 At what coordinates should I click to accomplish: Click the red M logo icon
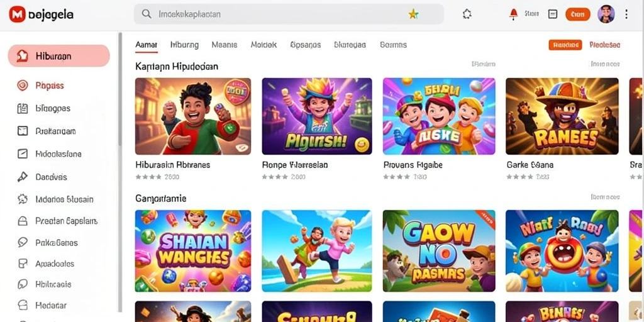click(x=17, y=14)
